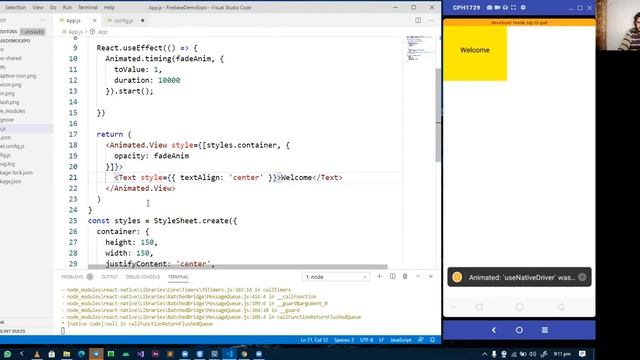Screen dimensions: 640x360
Task: Click line number 21 in the gutter
Action: click(73, 178)
